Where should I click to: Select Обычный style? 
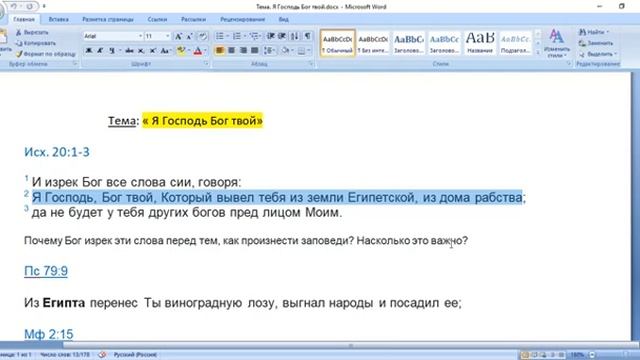(x=338, y=43)
